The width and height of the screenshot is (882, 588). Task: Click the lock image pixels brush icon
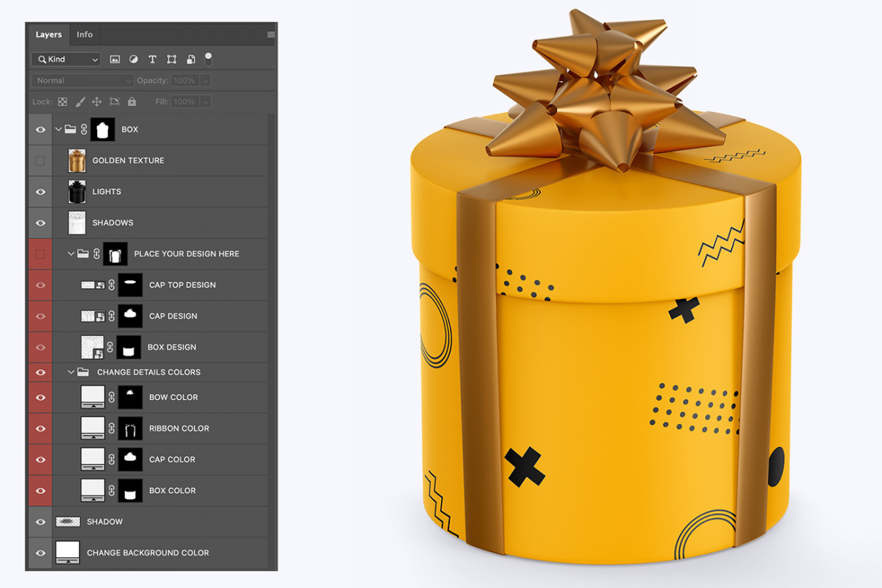80,101
